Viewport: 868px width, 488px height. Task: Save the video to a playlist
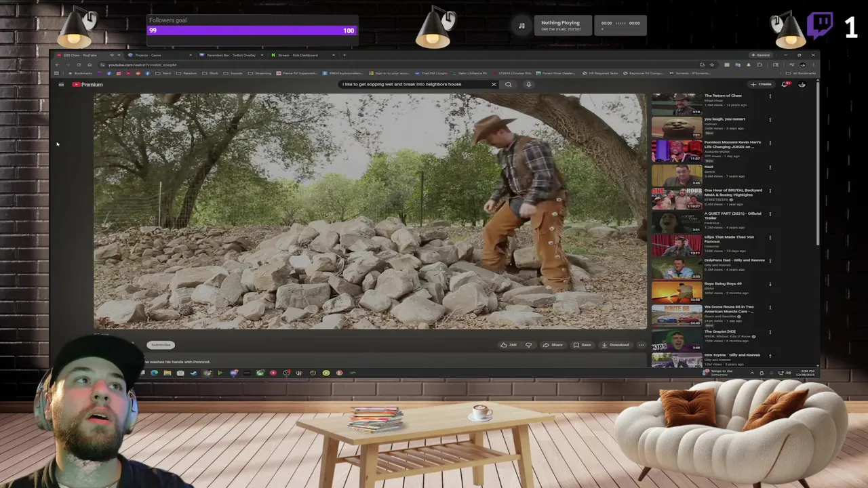(x=583, y=345)
